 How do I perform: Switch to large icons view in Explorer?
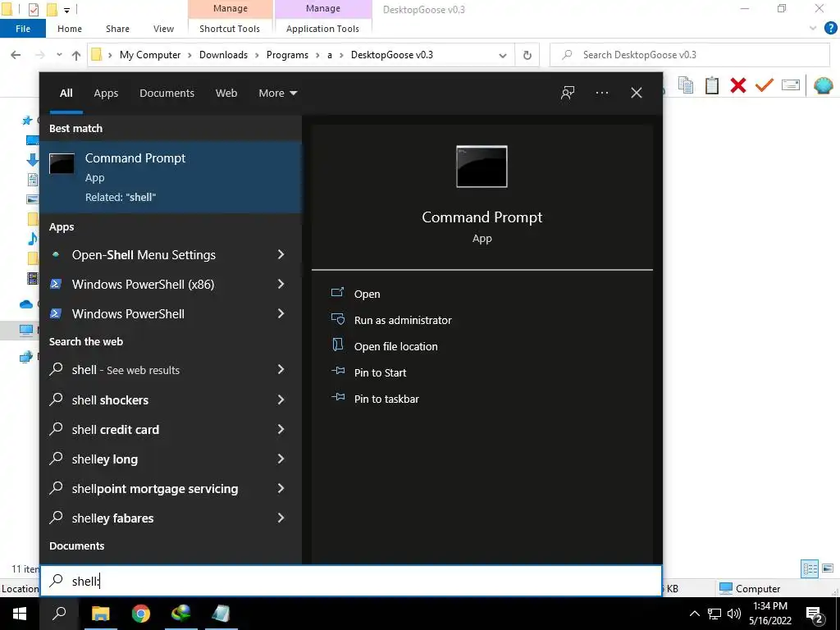pyautogui.click(x=828, y=568)
